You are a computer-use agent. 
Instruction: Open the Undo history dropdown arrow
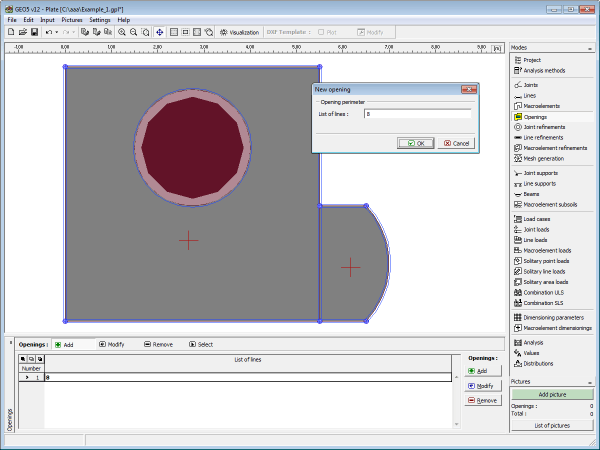pos(56,32)
